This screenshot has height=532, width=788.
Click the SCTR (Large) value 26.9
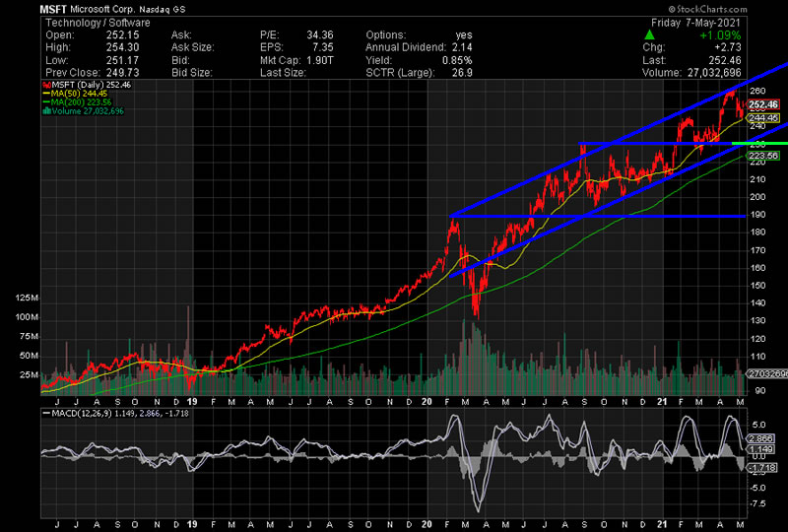tap(462, 73)
